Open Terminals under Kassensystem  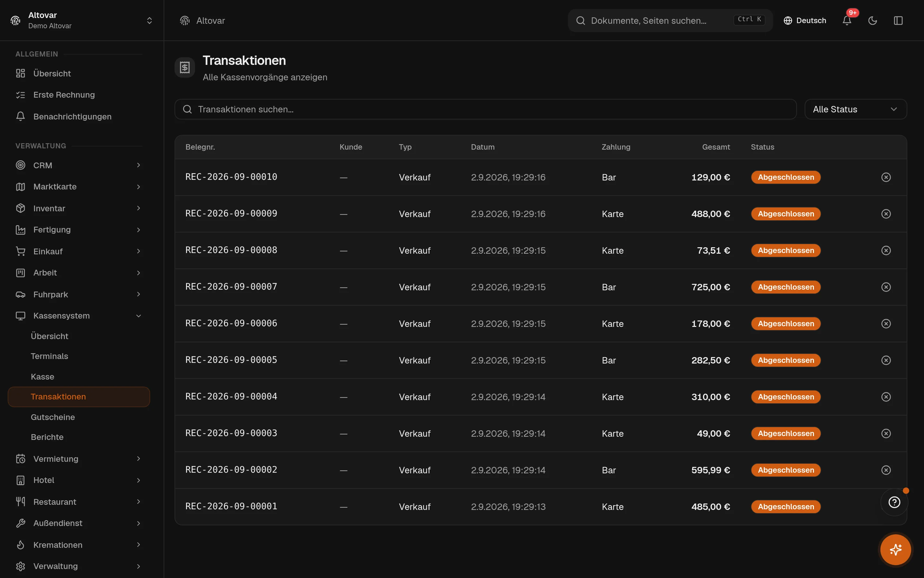coord(79,356)
